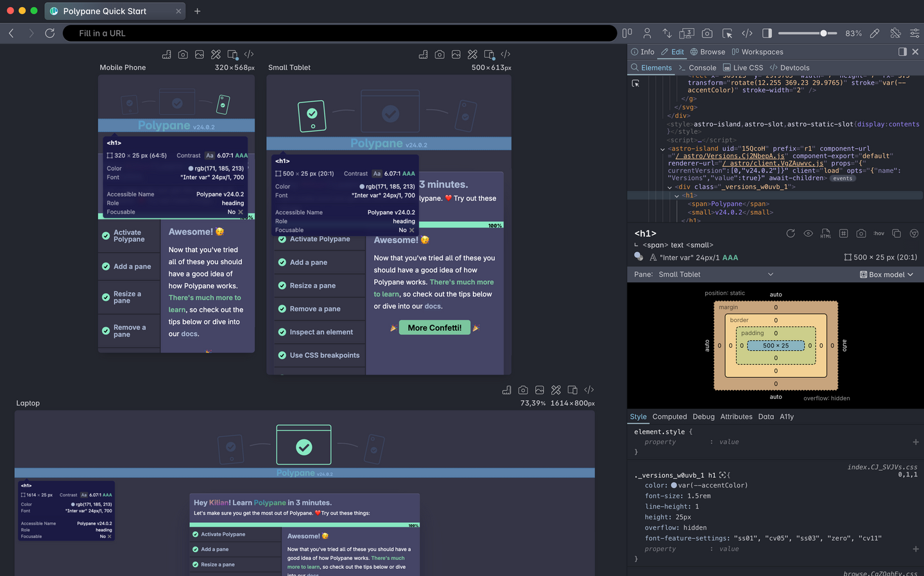Toggle the panel dock position icon
This screenshot has height=576, width=924.
coord(902,52)
